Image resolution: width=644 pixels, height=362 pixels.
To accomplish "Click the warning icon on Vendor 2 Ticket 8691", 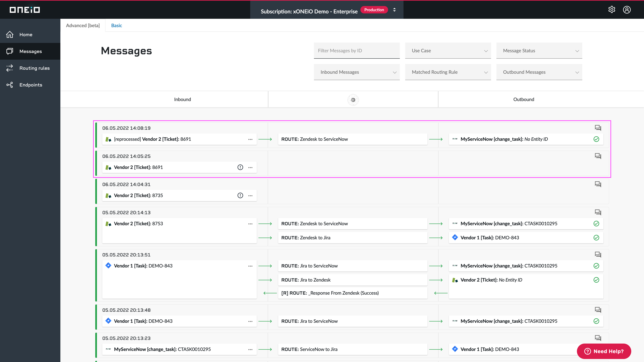I will [x=240, y=167].
